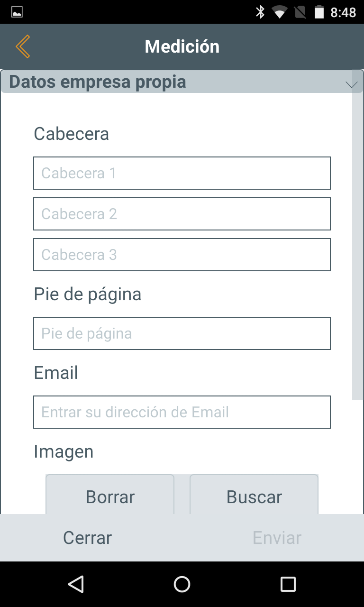The image size is (364, 607).
Task: Select the Cabecera 3 field
Action: point(182,255)
